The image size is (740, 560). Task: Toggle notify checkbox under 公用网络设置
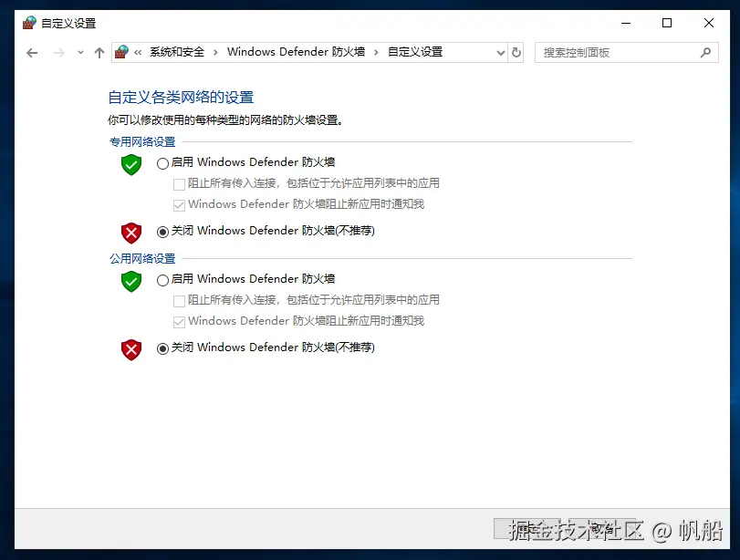point(179,322)
